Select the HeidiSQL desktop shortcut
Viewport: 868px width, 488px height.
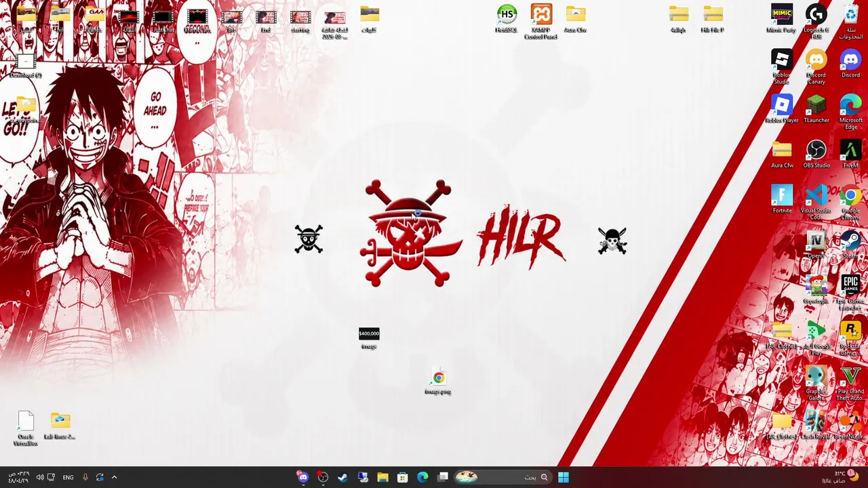[x=507, y=18]
